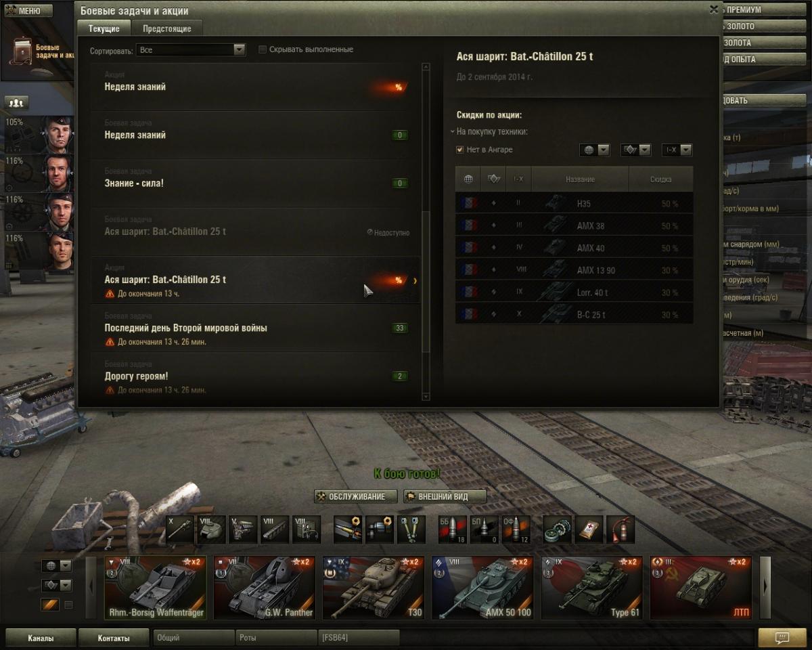The height and width of the screenshot is (650, 812).
Task: Open the nation filter dropdown in discounts panel
Action: 595,150
